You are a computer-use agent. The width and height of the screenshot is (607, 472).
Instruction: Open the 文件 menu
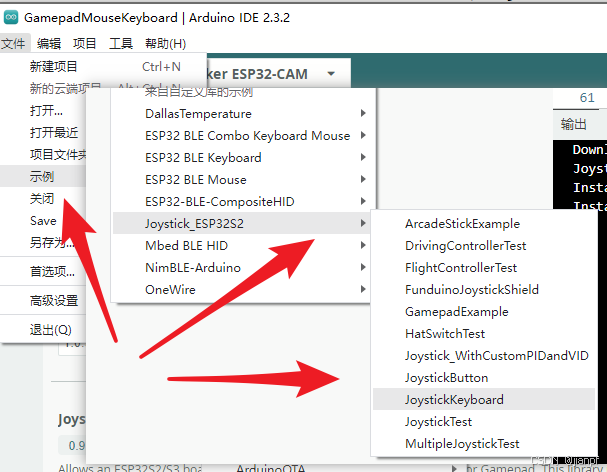[13, 43]
